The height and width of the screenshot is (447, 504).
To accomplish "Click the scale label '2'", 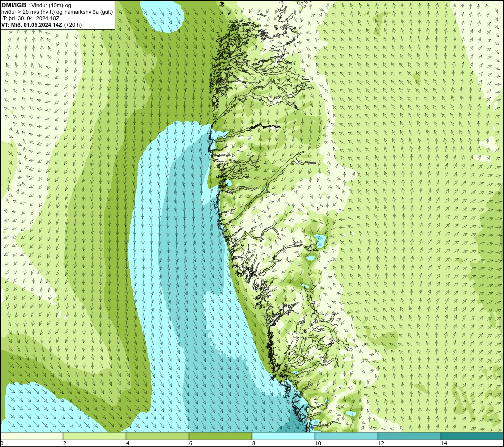I will 65,443.
